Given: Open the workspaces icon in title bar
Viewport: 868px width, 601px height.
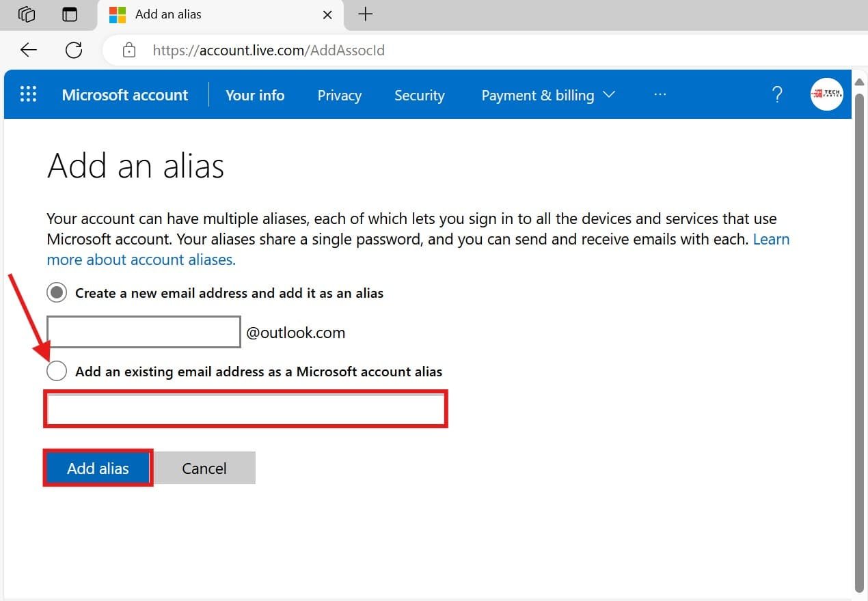Looking at the screenshot, I should (27, 14).
